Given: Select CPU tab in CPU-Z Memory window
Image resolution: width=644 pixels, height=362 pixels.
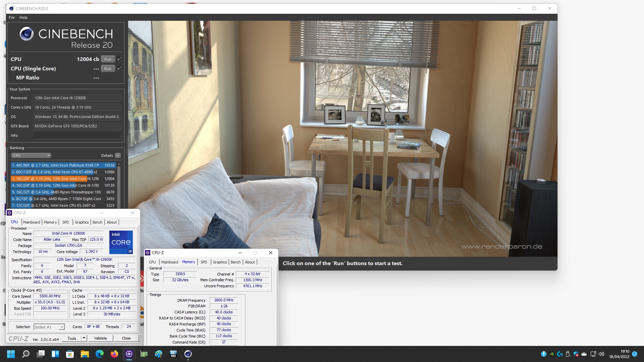Looking at the screenshot, I should pos(153,262).
